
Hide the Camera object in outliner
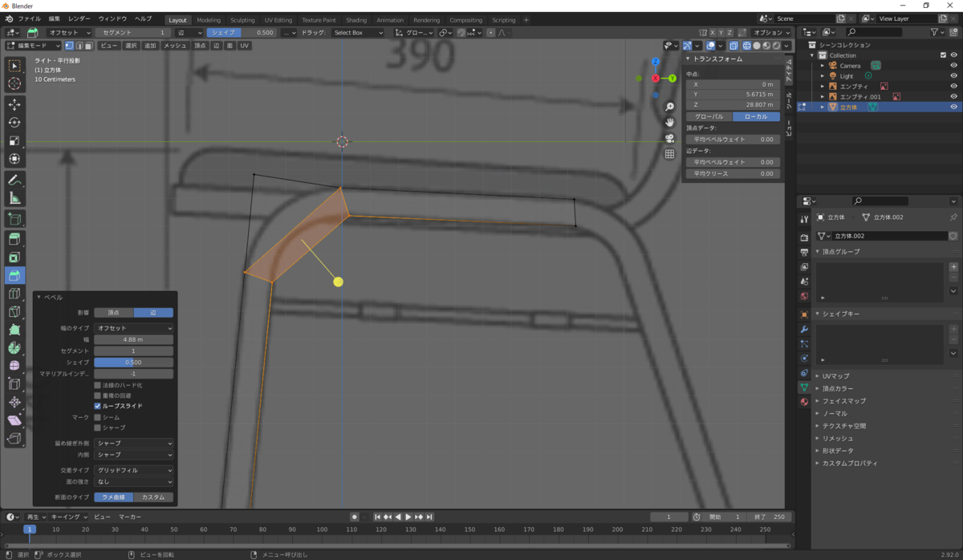coord(954,66)
